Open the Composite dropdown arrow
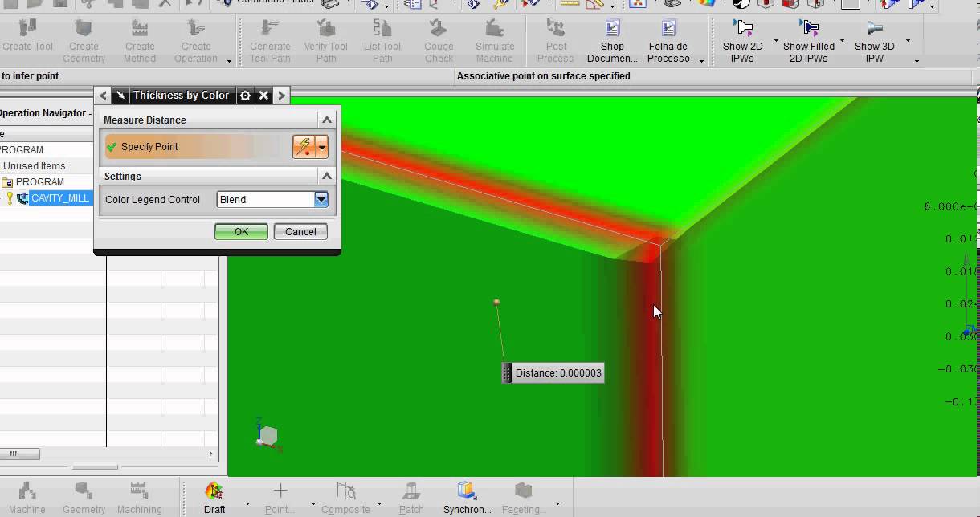Screen dimensions: 980x517 [x=379, y=504]
